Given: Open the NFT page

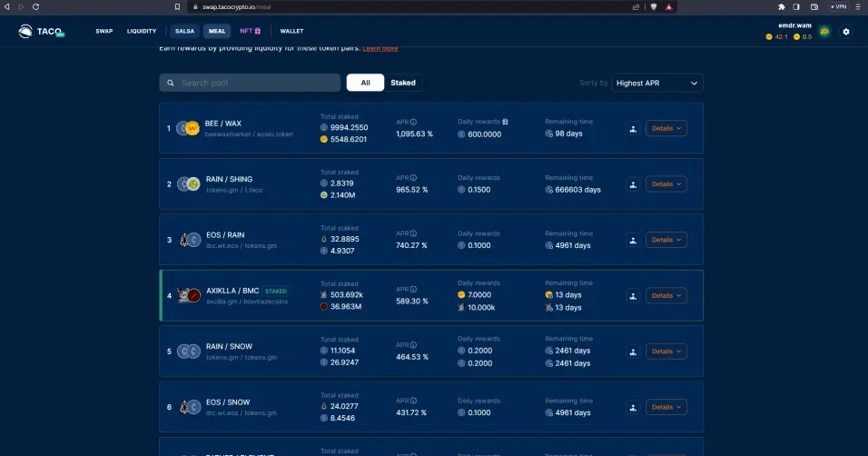Looking at the screenshot, I should 251,32.
